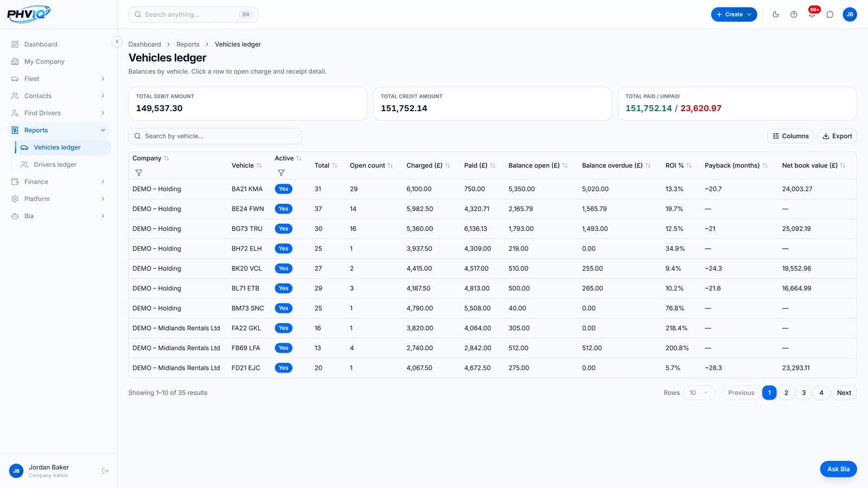
Task: Sort by Vehicle column sort icon
Action: [259, 165]
